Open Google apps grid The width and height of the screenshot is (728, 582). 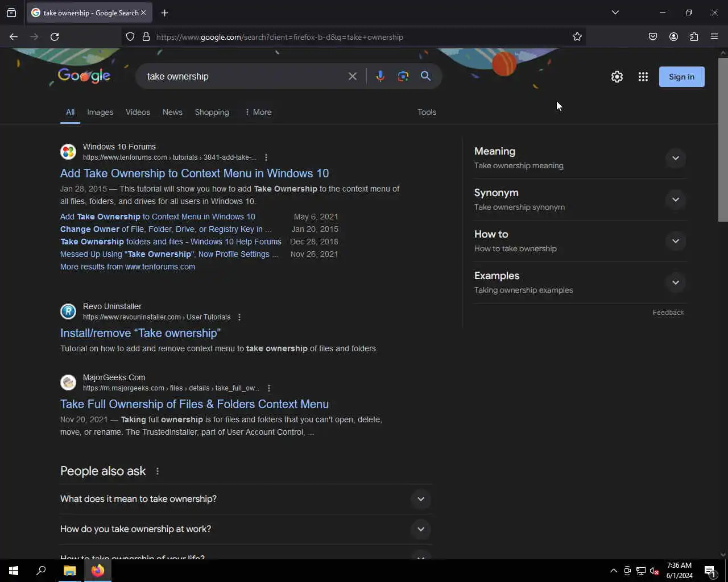point(643,77)
